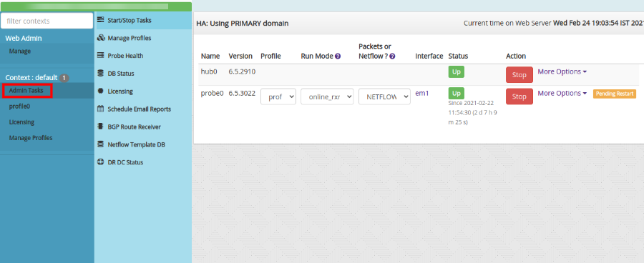The width and height of the screenshot is (644, 263).
Task: Click the Netflow Template DB icon
Action: [100, 144]
